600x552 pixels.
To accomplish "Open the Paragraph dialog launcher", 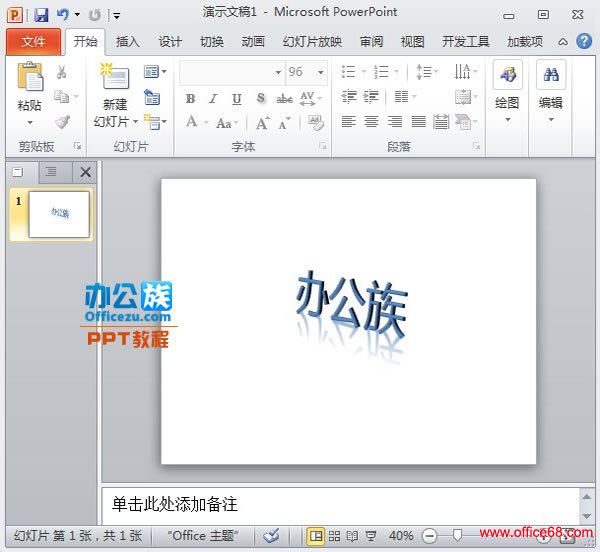I will pos(476,146).
